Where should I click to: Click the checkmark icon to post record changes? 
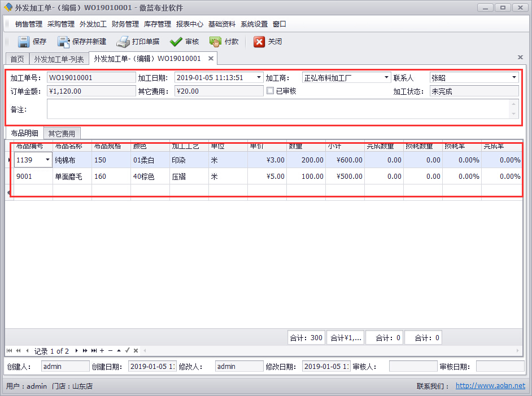point(127,350)
